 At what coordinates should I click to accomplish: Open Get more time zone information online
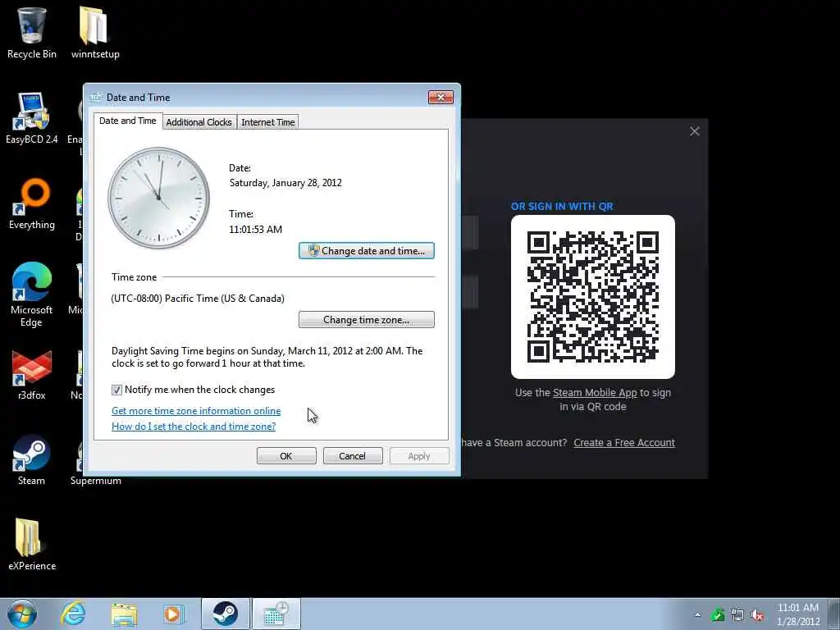196,411
